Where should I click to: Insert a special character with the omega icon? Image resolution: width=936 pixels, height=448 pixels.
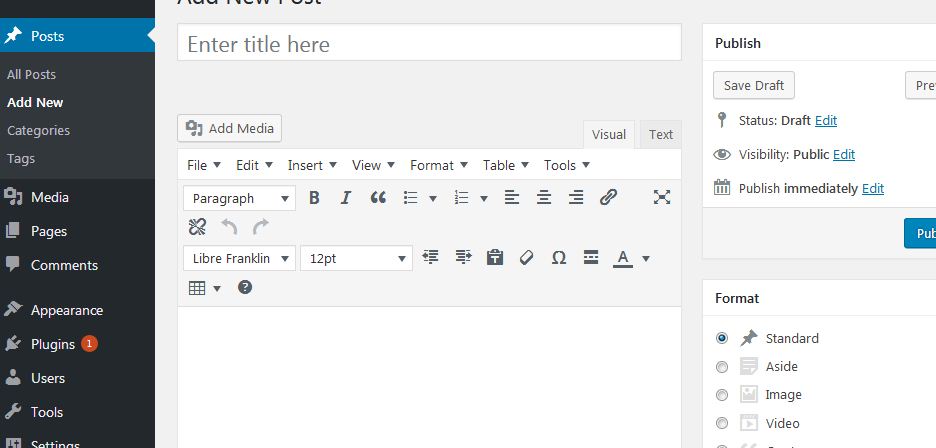(559, 257)
